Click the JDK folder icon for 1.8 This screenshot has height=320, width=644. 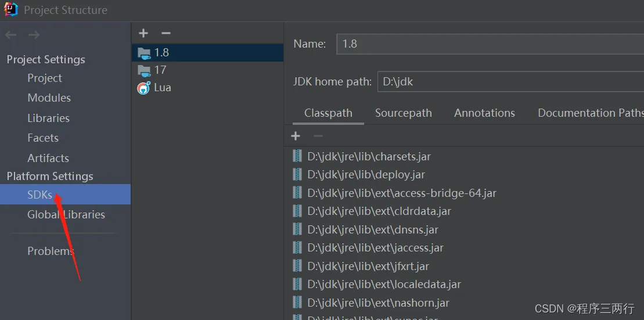144,53
